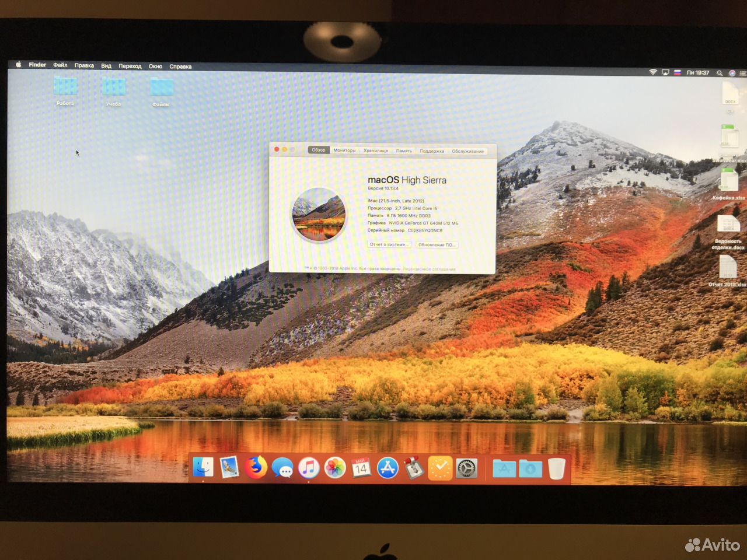Switch to the Обслуживание tab

[x=467, y=152]
